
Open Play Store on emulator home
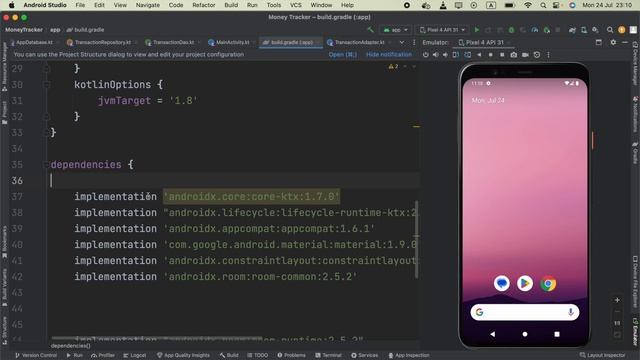tap(525, 283)
